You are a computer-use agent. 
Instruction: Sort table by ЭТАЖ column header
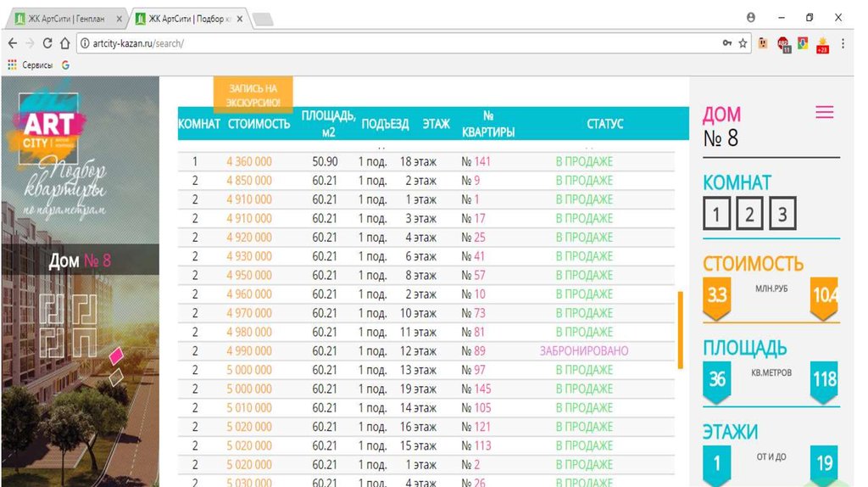tap(436, 124)
